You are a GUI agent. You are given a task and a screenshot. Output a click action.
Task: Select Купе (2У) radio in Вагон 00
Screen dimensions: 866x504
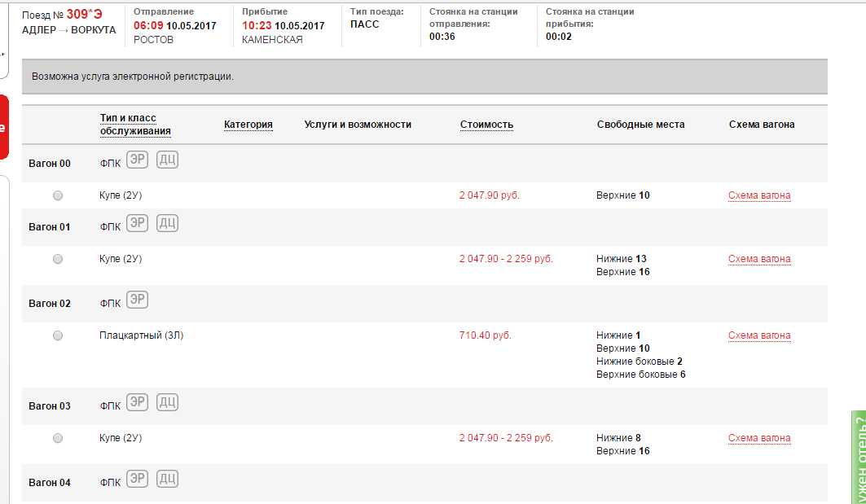pyautogui.click(x=58, y=195)
